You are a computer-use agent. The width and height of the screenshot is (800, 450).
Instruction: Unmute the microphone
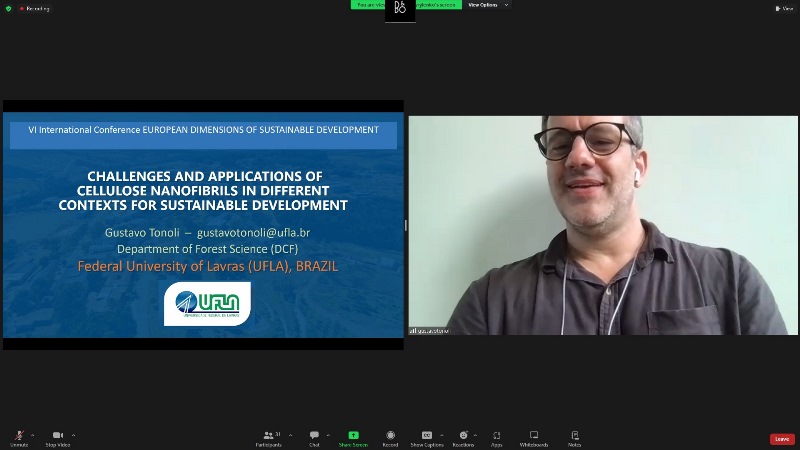18,436
